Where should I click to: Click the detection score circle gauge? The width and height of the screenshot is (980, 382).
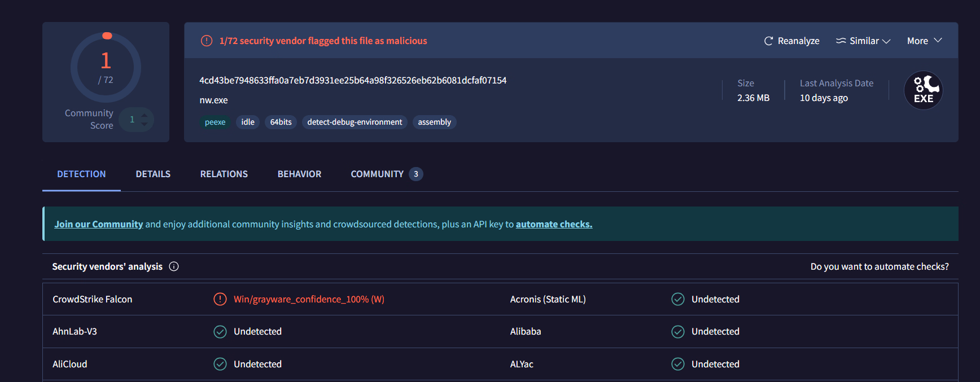pyautogui.click(x=106, y=67)
